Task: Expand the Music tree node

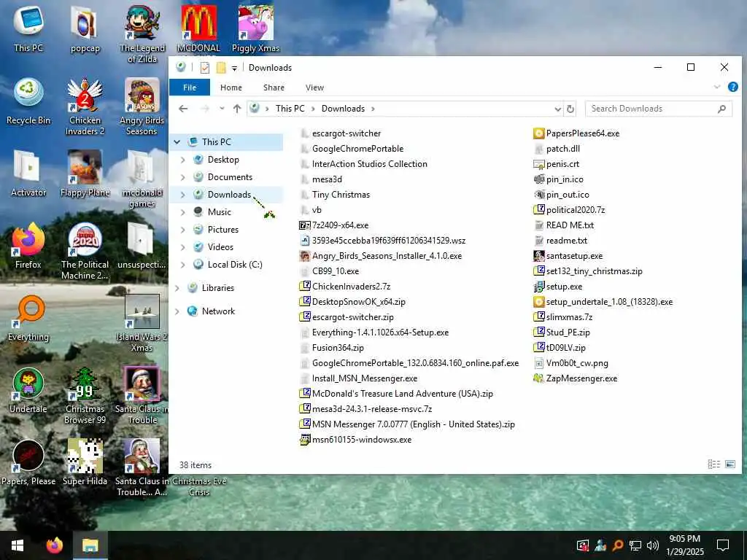Action: 183,212
